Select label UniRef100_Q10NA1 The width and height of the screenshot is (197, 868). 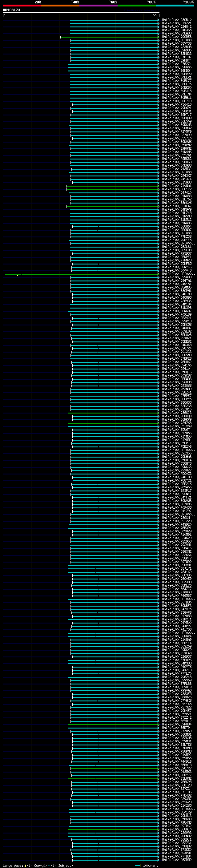pyautogui.click(x=176, y=186)
